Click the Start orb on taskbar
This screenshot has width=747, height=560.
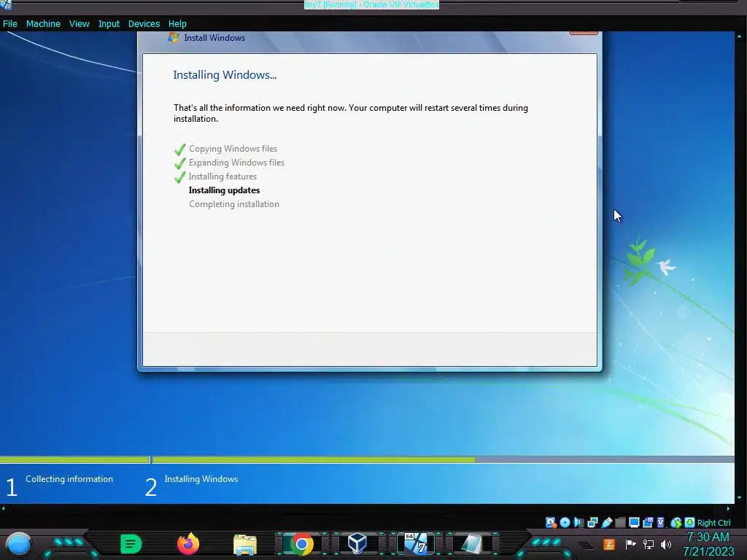point(19,543)
